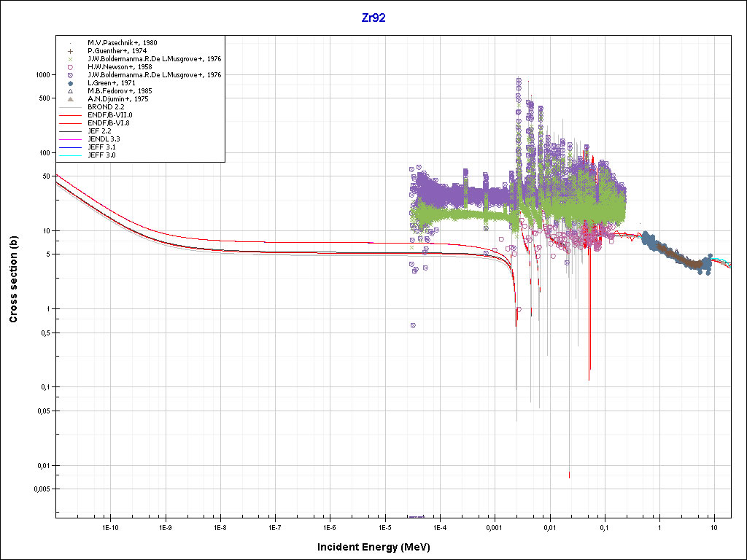Click the filled blue L.Green+ marker
The height and width of the screenshot is (560, 747).
[71, 83]
